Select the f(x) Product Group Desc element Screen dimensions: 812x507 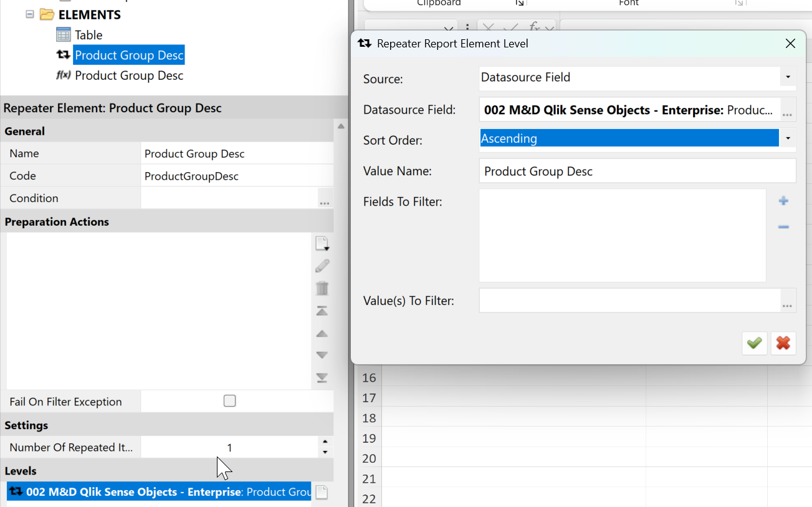pyautogui.click(x=128, y=75)
